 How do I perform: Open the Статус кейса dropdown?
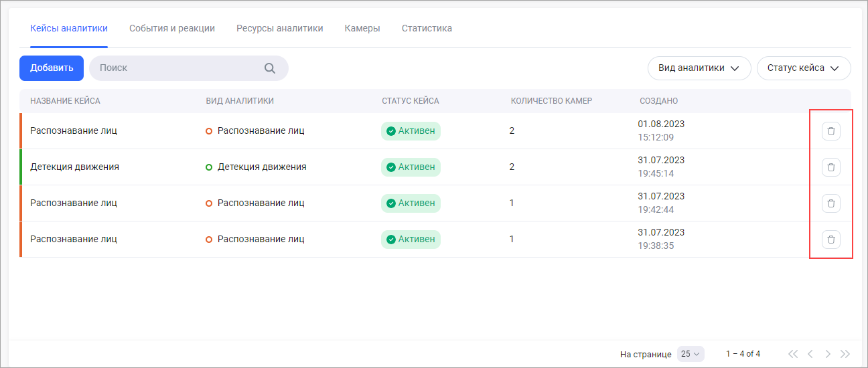803,68
